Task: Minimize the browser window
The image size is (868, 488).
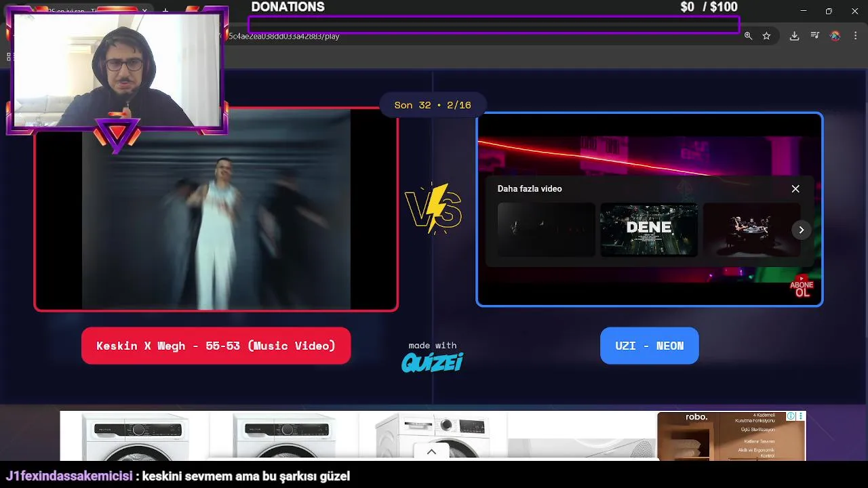Action: pos(804,11)
